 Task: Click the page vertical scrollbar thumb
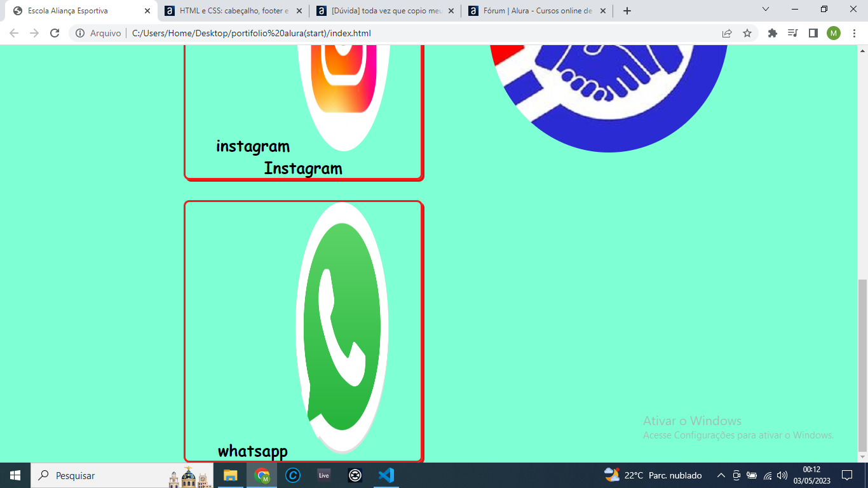click(862, 365)
